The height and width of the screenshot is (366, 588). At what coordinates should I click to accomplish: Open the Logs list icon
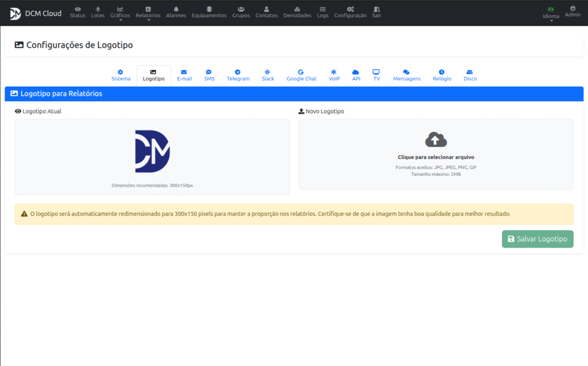click(x=323, y=9)
